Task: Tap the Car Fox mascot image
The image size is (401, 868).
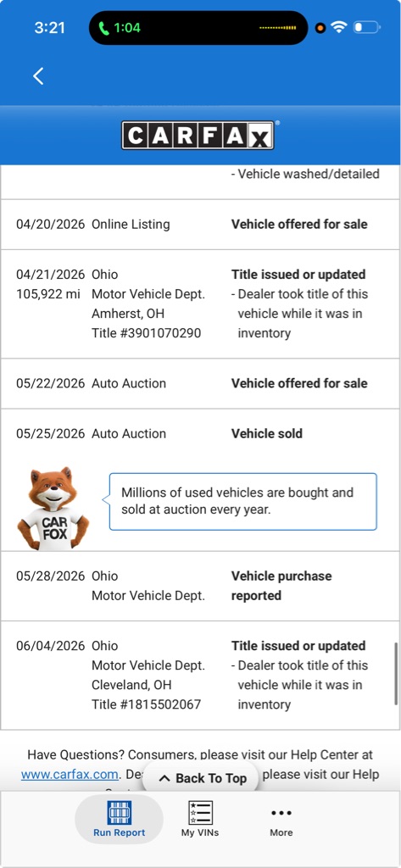Action: pyautogui.click(x=53, y=509)
